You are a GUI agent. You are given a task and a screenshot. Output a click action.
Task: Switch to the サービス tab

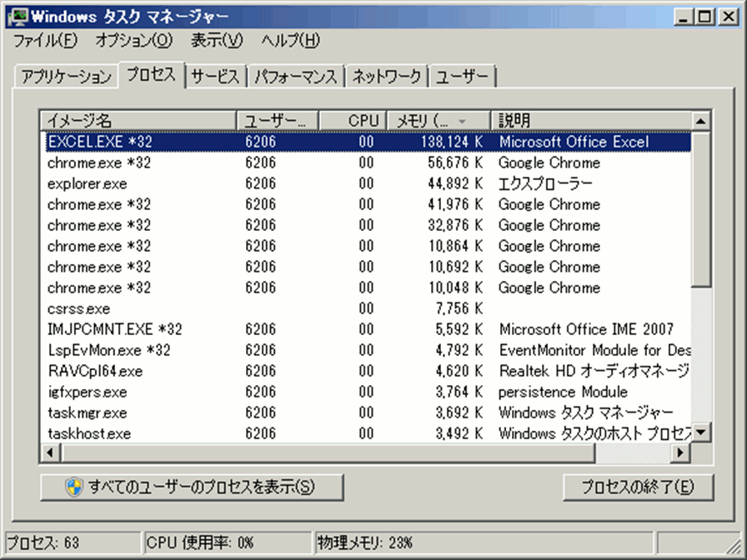pyautogui.click(x=215, y=76)
